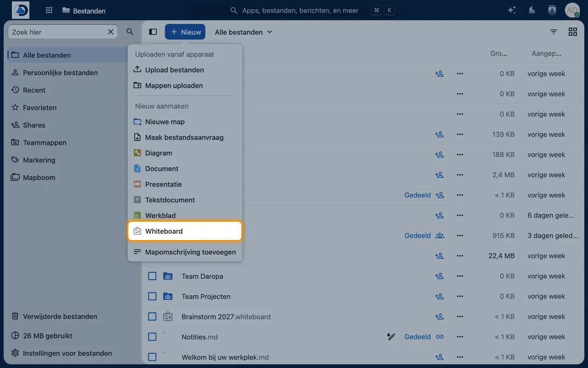
Task: Select 'Mappen uploaden' menu entry
Action: [x=185, y=86]
